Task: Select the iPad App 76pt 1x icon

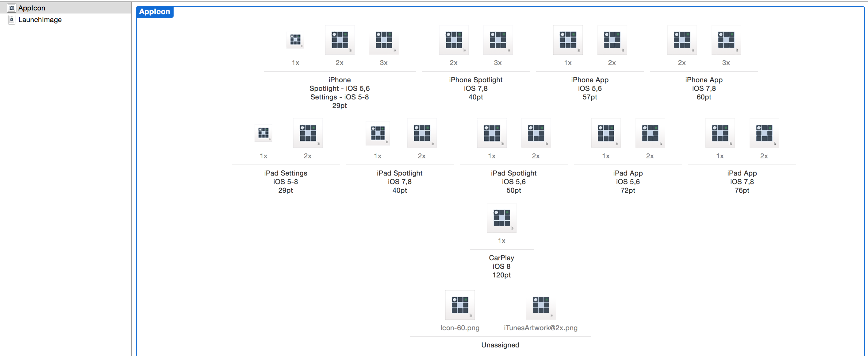Action: click(x=720, y=133)
